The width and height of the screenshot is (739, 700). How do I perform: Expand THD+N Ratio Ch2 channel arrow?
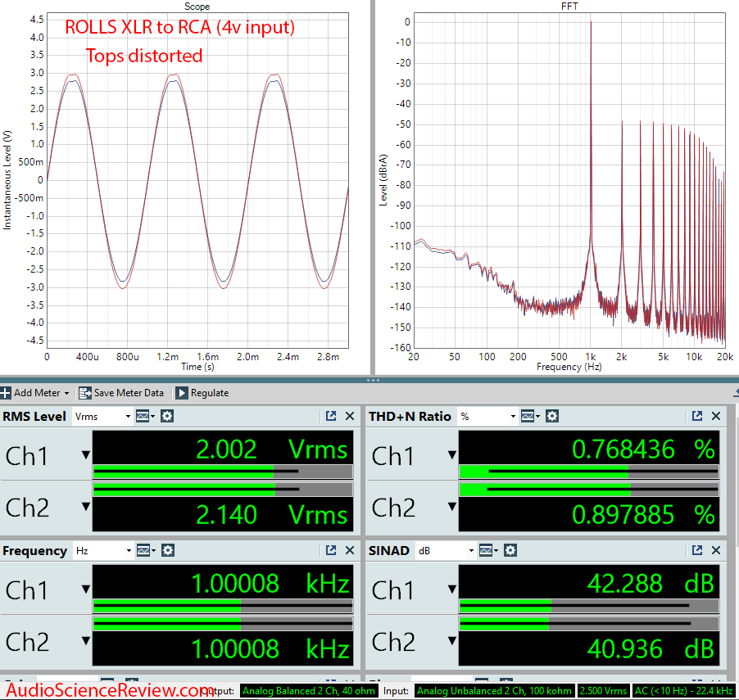[x=452, y=507]
